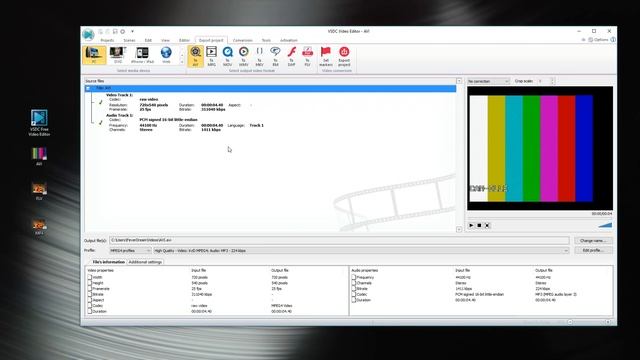The width and height of the screenshot is (640, 360).
Task: Tick the Aspect video property checkbox
Action: [89, 300]
